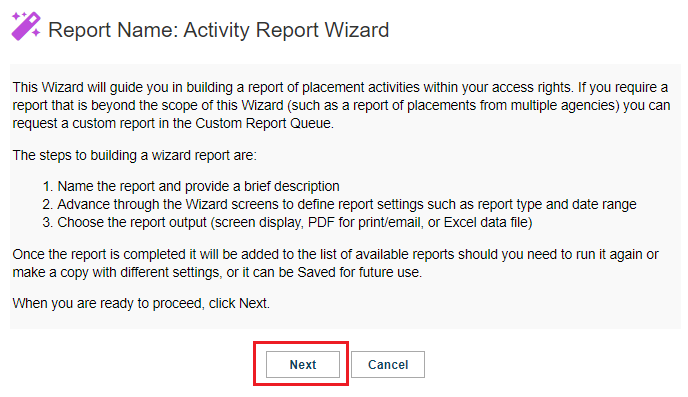Select the intro paragraph starting 'This Wizard will guide'
Image resolution: width=688 pixels, height=397 pixels.
coord(341,105)
